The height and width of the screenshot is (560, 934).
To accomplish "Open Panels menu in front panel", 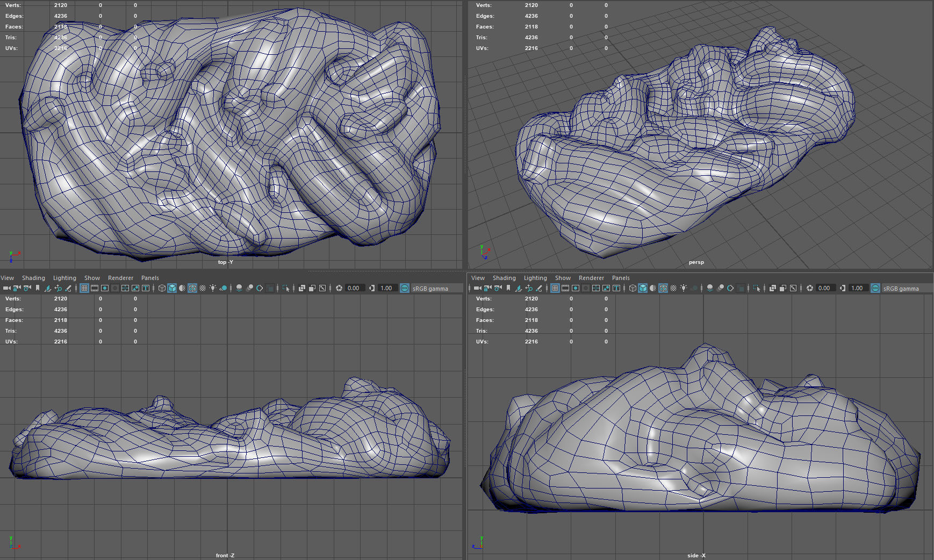I will point(150,278).
